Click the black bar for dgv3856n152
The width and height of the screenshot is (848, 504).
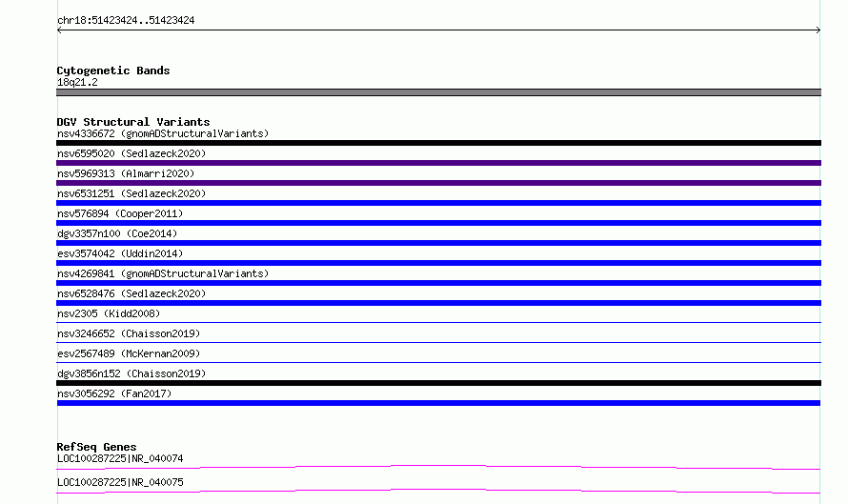coord(438,383)
